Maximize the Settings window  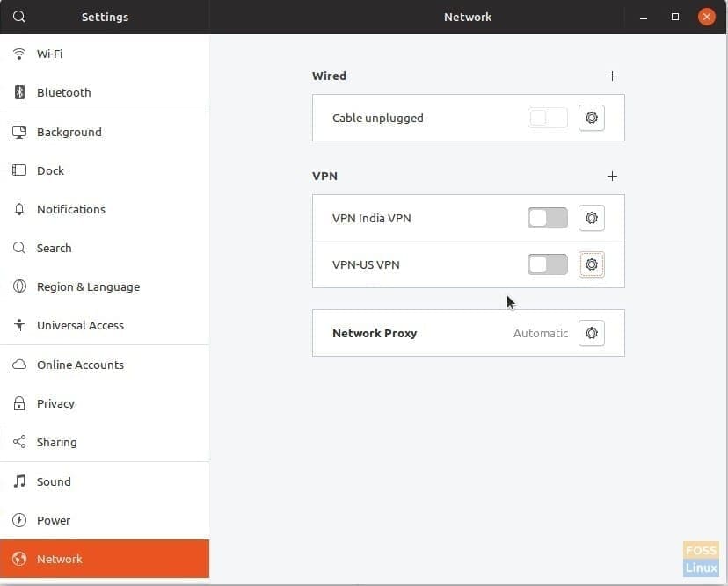[x=675, y=17]
